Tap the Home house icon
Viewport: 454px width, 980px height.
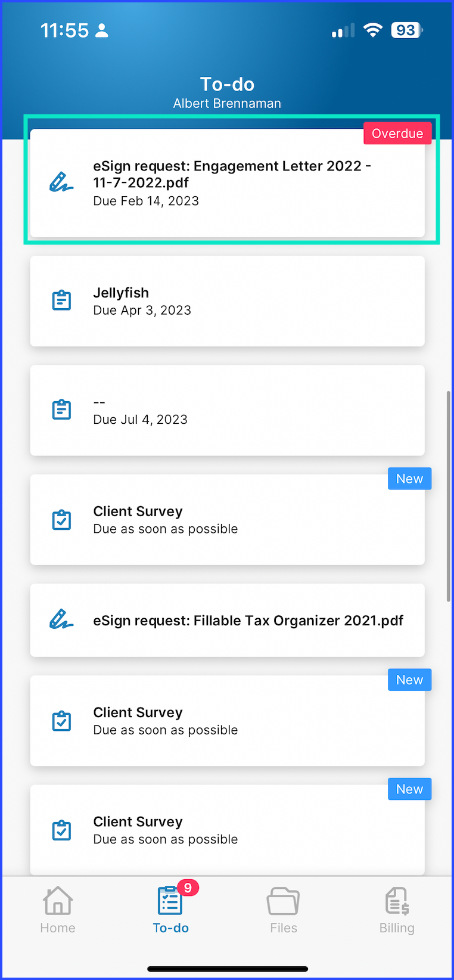(x=58, y=900)
